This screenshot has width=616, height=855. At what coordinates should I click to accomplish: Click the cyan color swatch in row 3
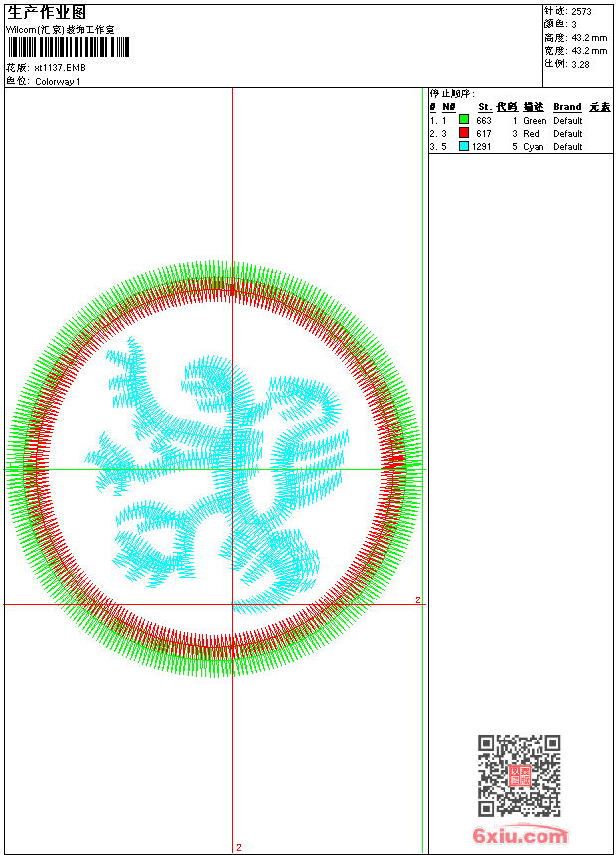464,146
